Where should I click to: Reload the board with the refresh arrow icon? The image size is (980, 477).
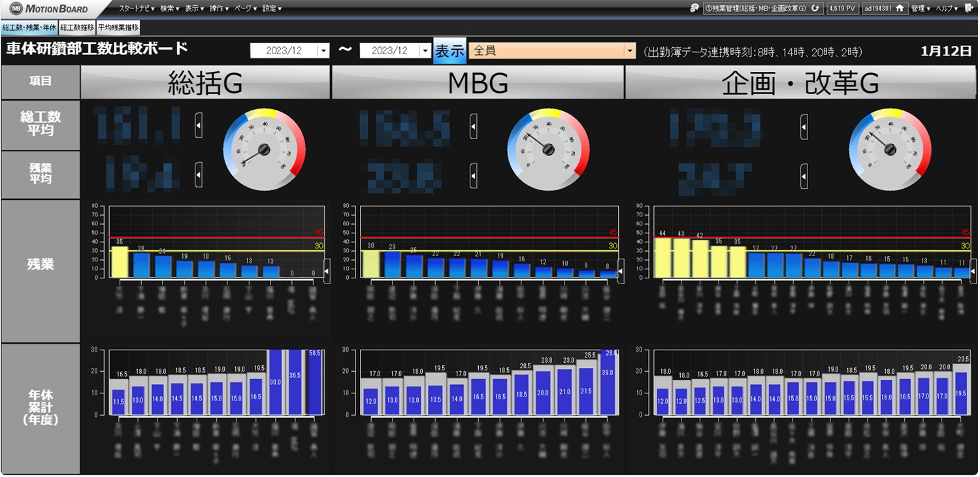click(x=815, y=8)
